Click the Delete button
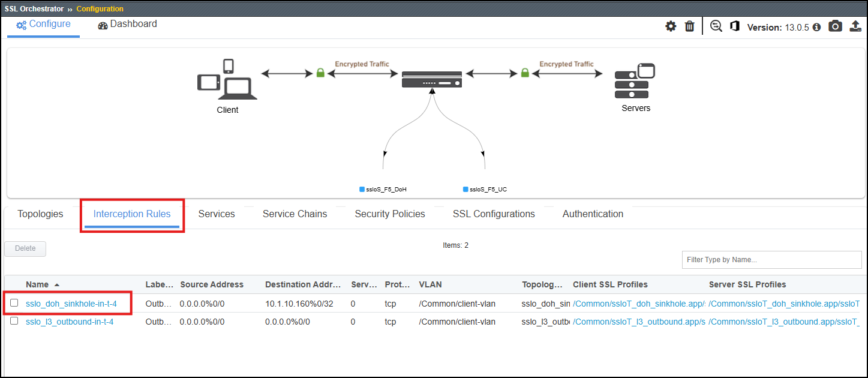Image resolution: width=868 pixels, height=378 pixels. tap(25, 248)
